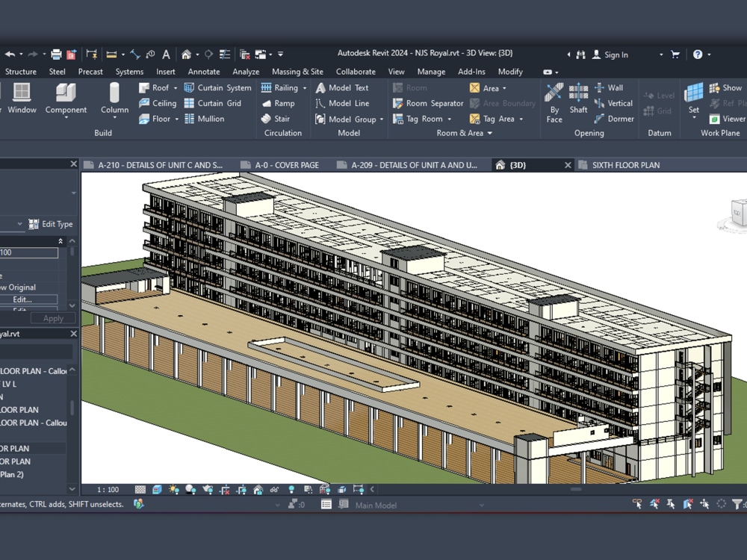Click the Apply button in Properties
The image size is (747, 560).
[52, 318]
